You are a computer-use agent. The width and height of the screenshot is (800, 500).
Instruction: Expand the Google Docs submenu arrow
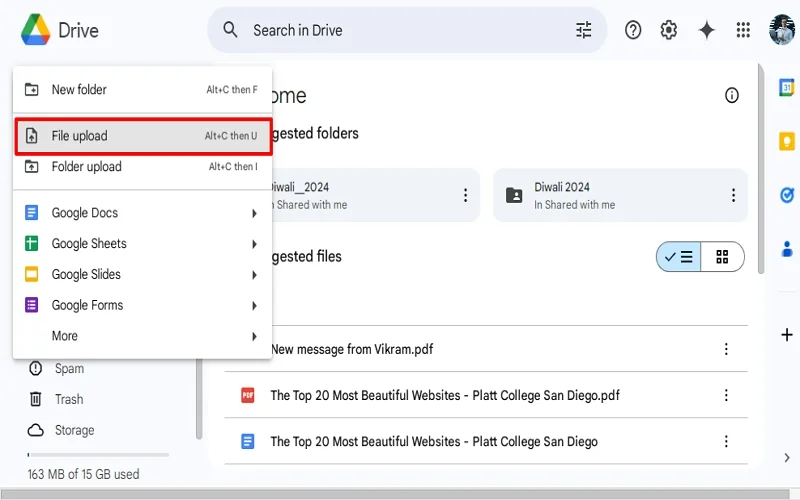[x=254, y=213]
